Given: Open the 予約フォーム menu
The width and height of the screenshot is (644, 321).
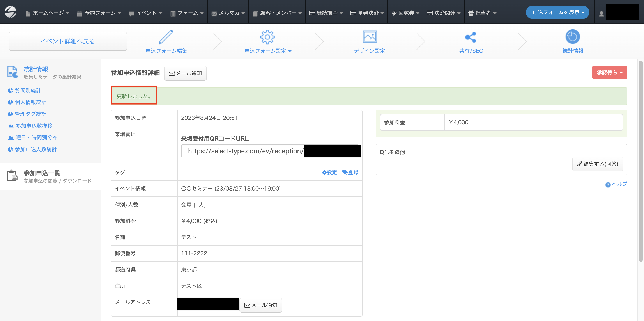Looking at the screenshot, I should click(x=99, y=13).
